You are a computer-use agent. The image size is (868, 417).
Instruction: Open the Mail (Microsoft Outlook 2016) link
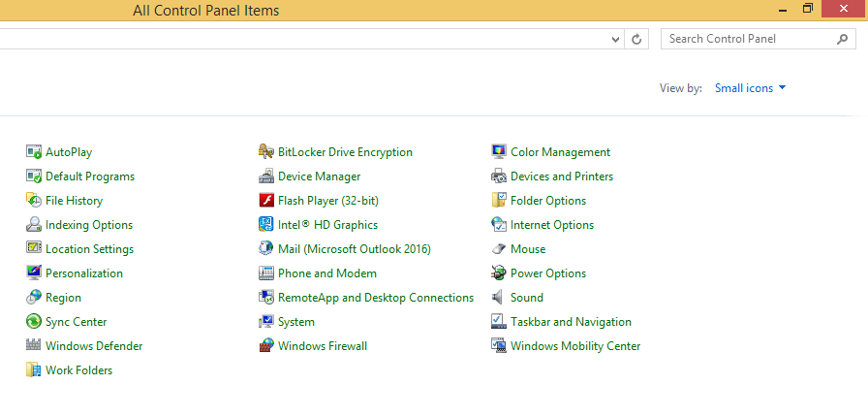point(355,249)
